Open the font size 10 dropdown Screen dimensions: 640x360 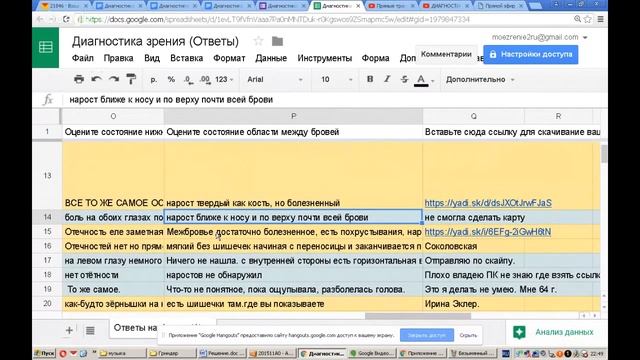336,80
